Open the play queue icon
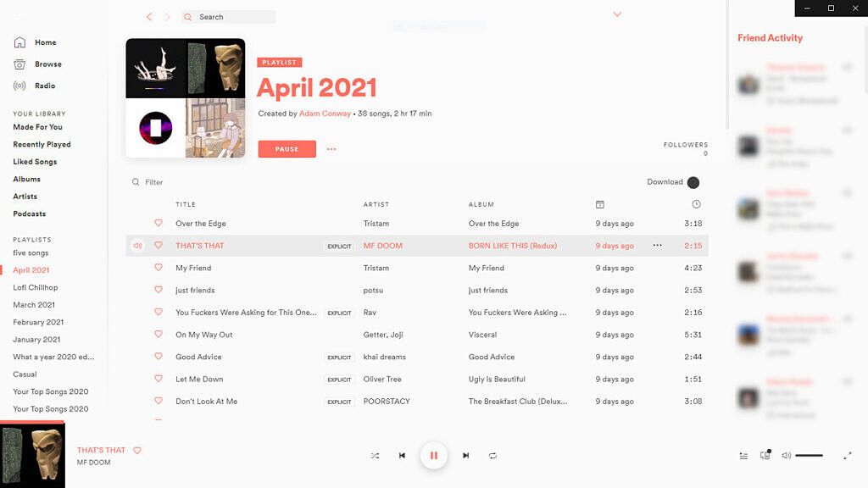Viewport: 868px width, 488px height. point(743,455)
